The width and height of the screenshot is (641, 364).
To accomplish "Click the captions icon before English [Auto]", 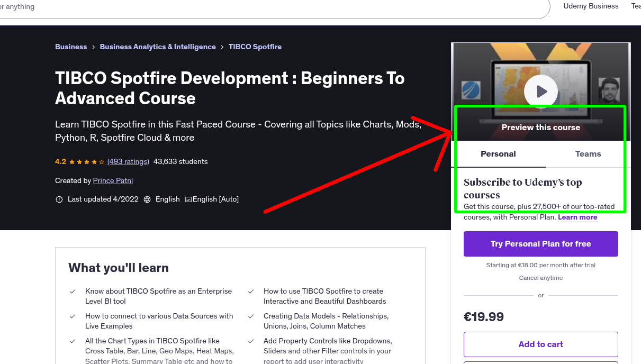I will tap(188, 199).
